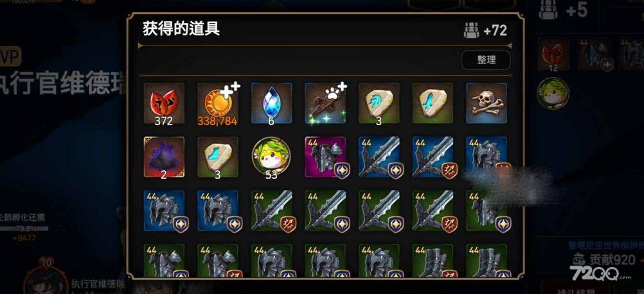
Task: Tap the hamster icon in right side panel
Action: click(553, 93)
